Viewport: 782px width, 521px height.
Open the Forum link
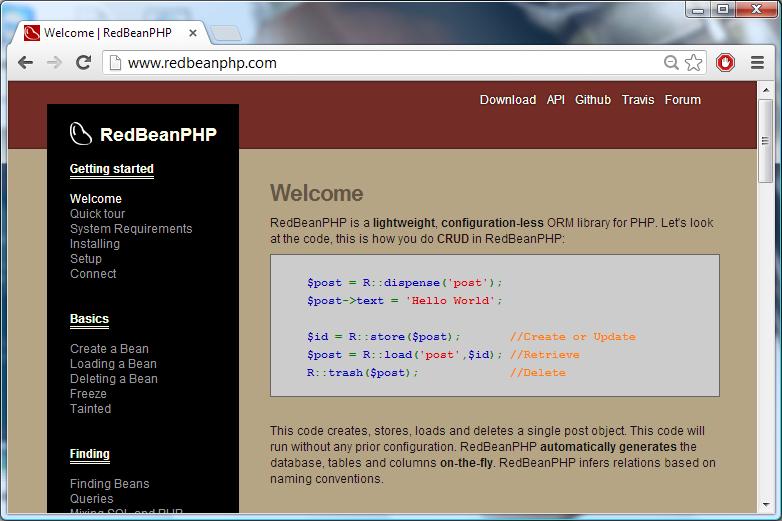pos(682,100)
